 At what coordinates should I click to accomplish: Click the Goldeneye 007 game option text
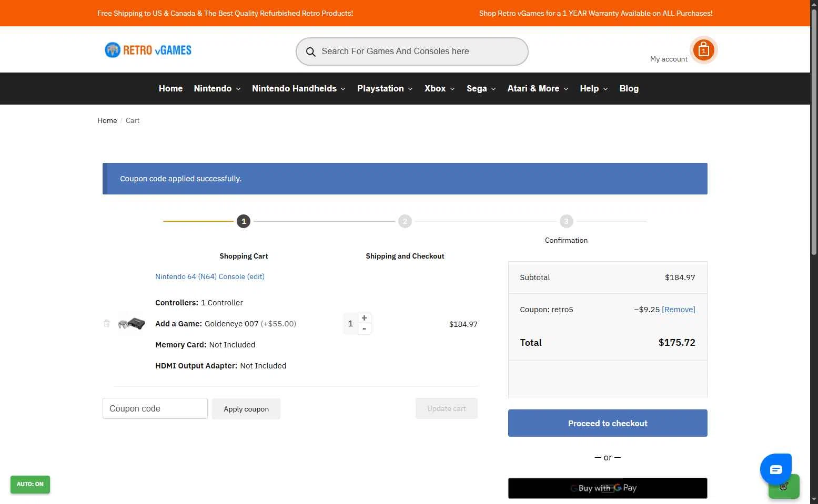click(x=231, y=324)
